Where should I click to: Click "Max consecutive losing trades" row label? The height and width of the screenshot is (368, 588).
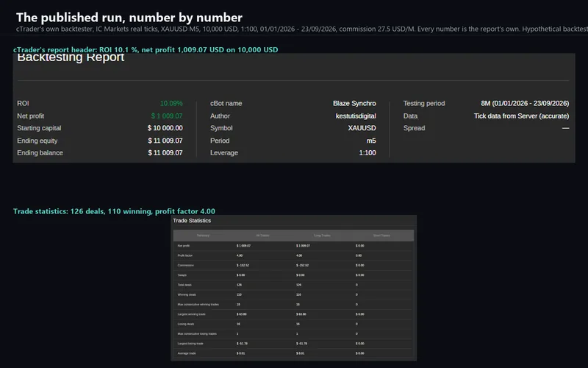click(x=197, y=333)
